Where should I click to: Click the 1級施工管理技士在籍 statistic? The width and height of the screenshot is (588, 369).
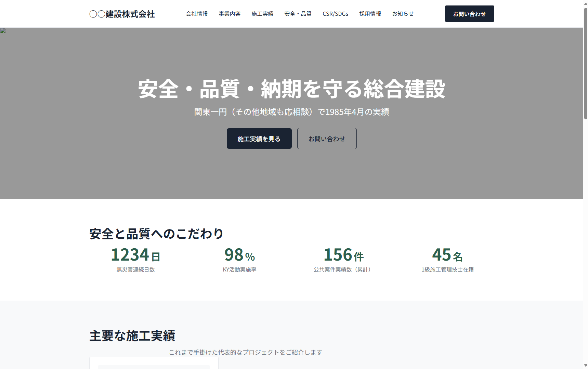click(447, 260)
